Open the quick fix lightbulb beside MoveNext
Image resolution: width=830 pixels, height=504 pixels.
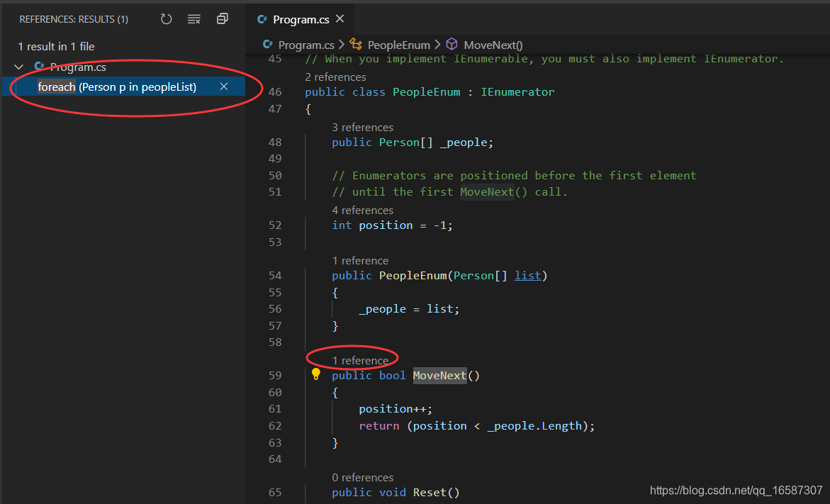315,375
